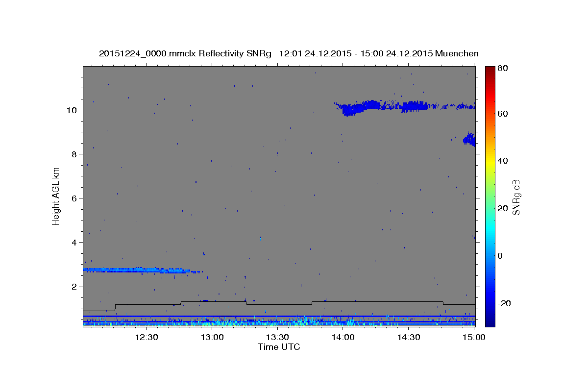The height and width of the screenshot is (392, 588).
Task: Click the 12:30 time tick label
Action: (x=147, y=337)
